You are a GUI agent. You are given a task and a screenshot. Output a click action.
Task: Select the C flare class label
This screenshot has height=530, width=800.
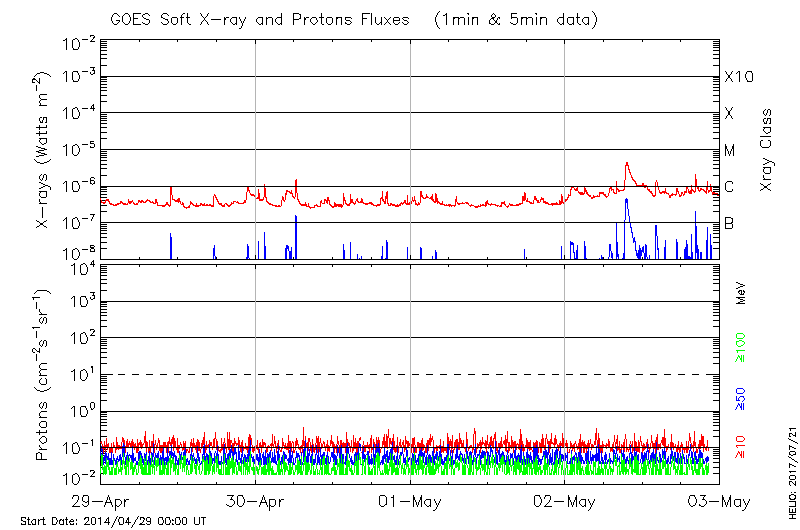click(729, 187)
